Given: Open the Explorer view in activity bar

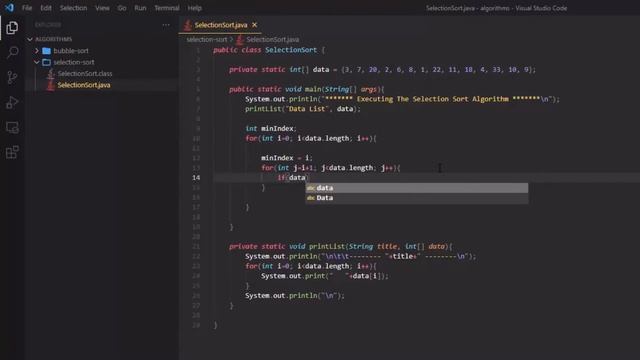Looking at the screenshot, I should coord(12,28).
